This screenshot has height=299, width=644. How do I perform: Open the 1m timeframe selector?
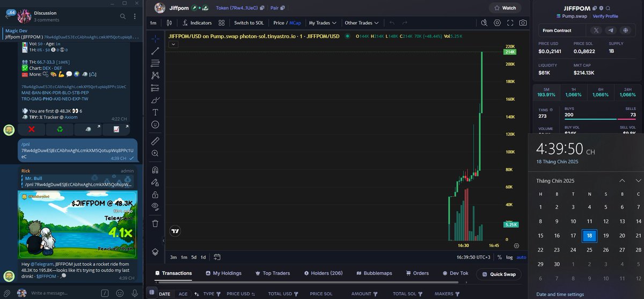153,23
